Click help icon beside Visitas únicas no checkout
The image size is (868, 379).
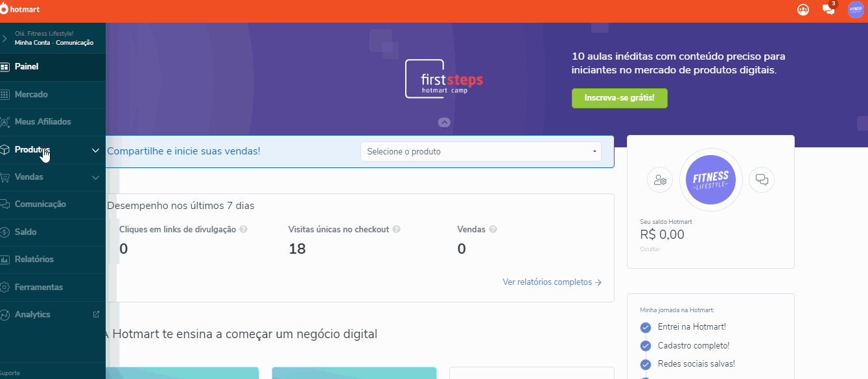pyautogui.click(x=396, y=229)
